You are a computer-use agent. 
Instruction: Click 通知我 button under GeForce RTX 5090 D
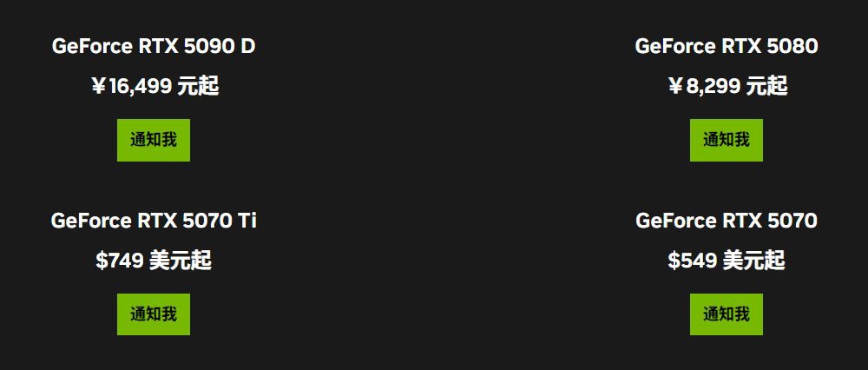(154, 140)
